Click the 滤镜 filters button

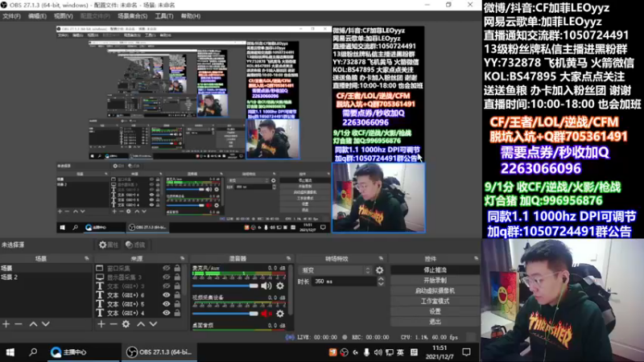tap(135, 245)
